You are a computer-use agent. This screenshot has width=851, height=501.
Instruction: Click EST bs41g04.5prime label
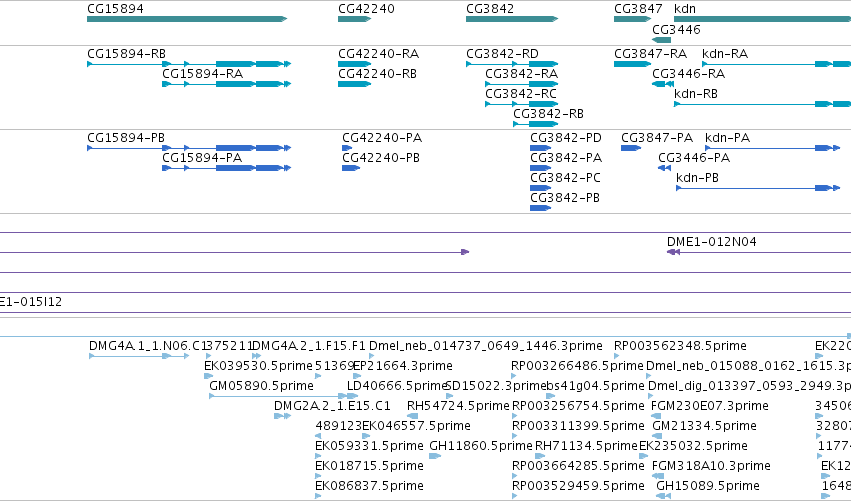tap(595, 386)
